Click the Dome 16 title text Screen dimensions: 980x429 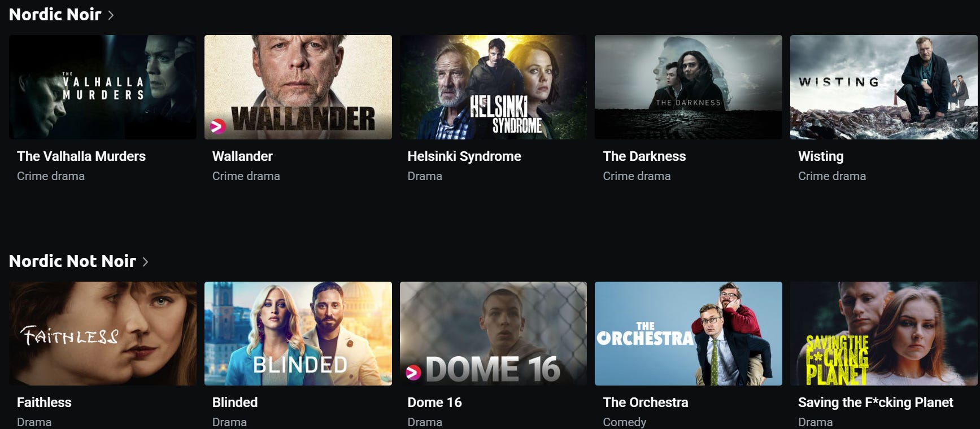434,402
